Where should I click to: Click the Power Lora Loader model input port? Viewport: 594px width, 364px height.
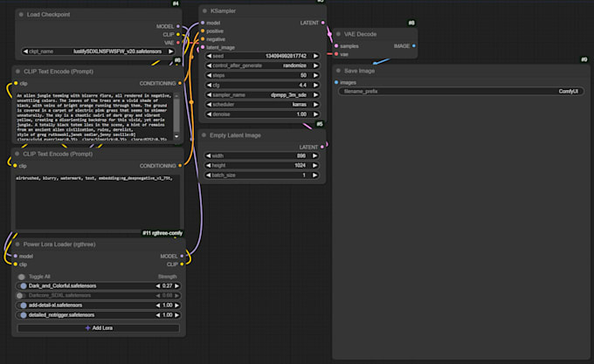point(16,256)
